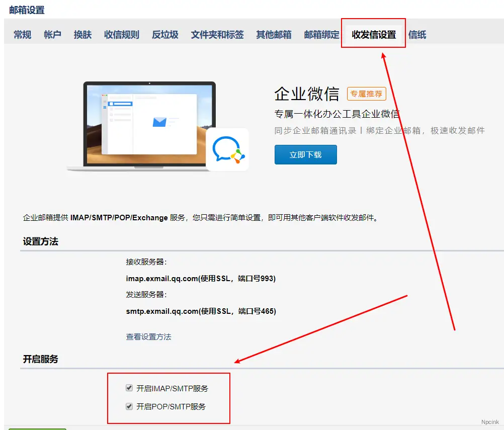This screenshot has width=504, height=430.
Task: Open the 常规 settings tab
Action: [22, 34]
